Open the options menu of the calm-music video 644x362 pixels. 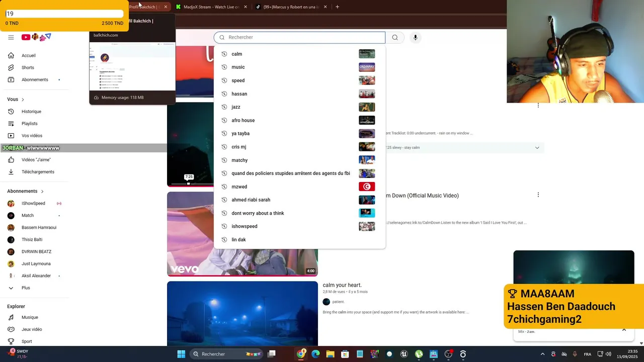(538, 105)
